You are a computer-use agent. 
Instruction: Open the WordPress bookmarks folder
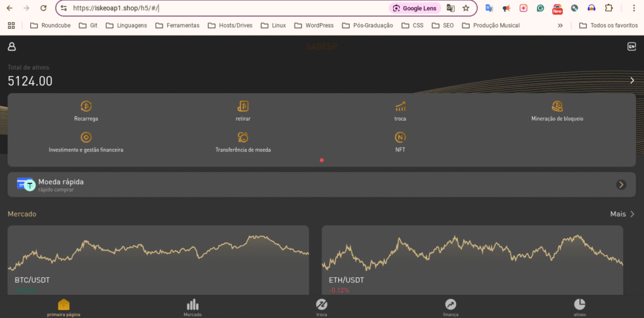[313, 26]
